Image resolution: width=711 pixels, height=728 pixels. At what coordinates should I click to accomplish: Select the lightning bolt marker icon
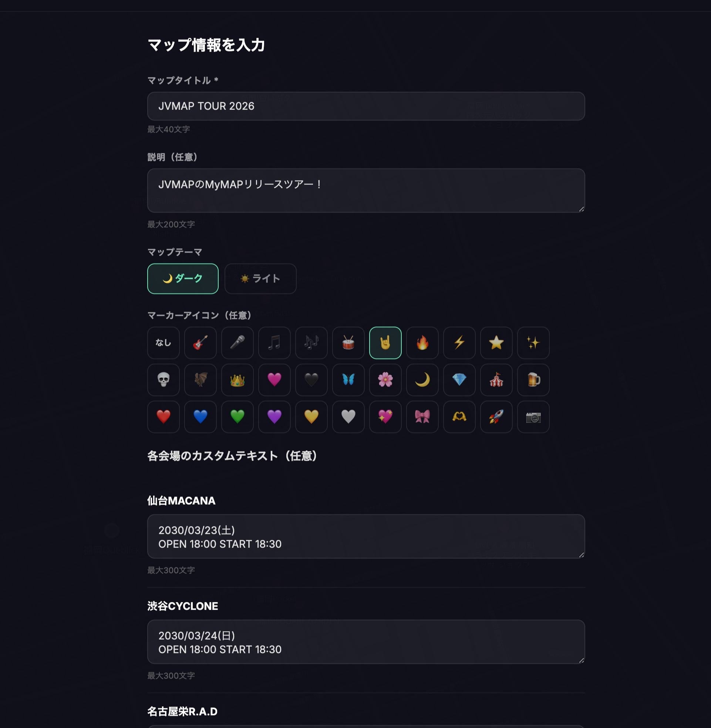[459, 343]
